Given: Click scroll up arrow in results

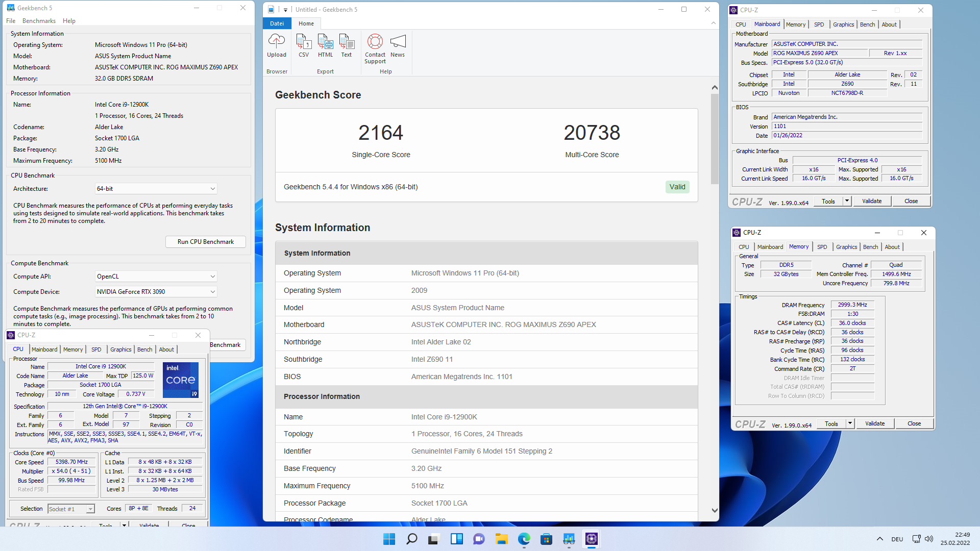Looking at the screenshot, I should [715, 88].
